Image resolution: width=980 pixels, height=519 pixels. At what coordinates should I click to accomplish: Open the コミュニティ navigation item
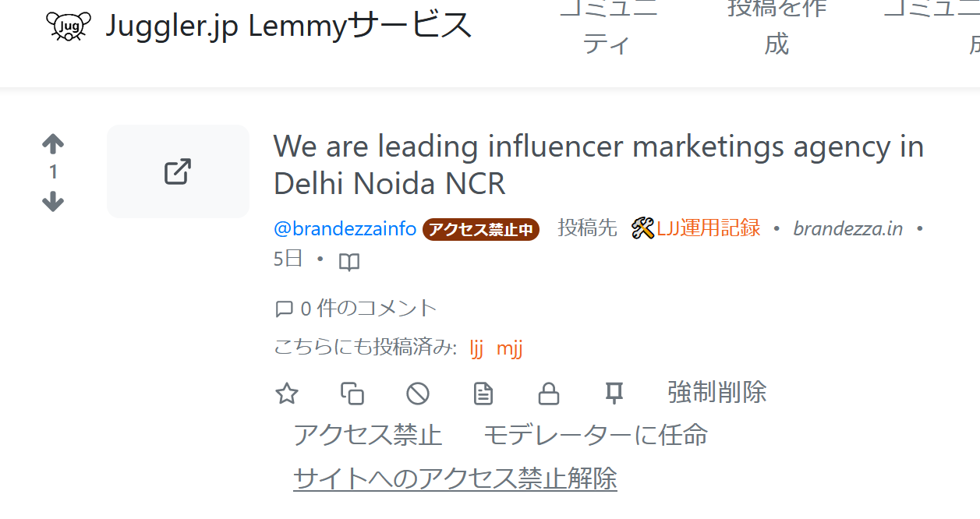pyautogui.click(x=609, y=26)
